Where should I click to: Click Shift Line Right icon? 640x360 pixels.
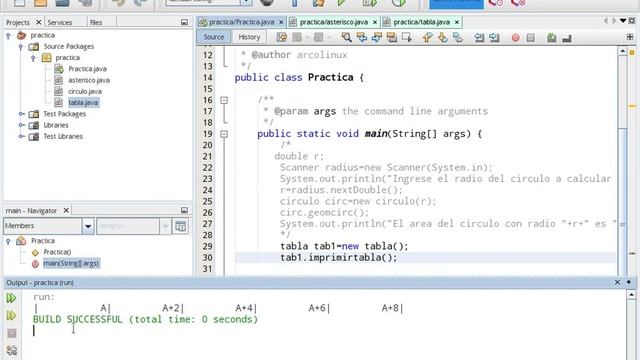click(494, 38)
